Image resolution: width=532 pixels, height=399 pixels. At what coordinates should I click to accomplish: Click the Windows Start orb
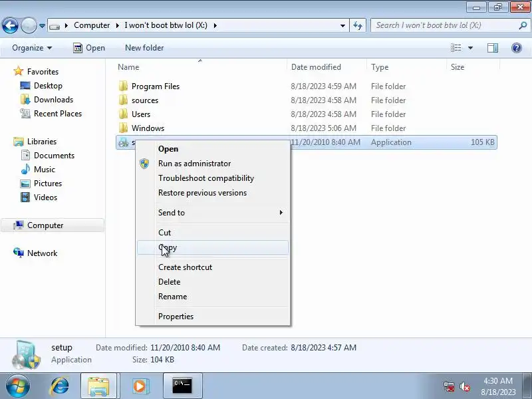(x=18, y=386)
